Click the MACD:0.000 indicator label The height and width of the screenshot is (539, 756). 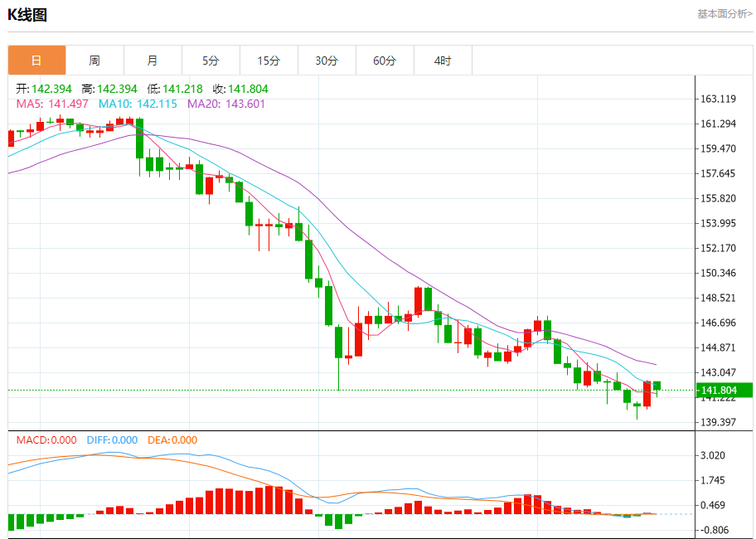(x=46, y=439)
